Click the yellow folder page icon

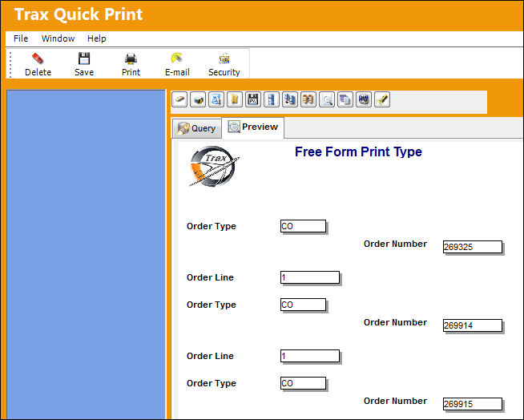[235, 99]
